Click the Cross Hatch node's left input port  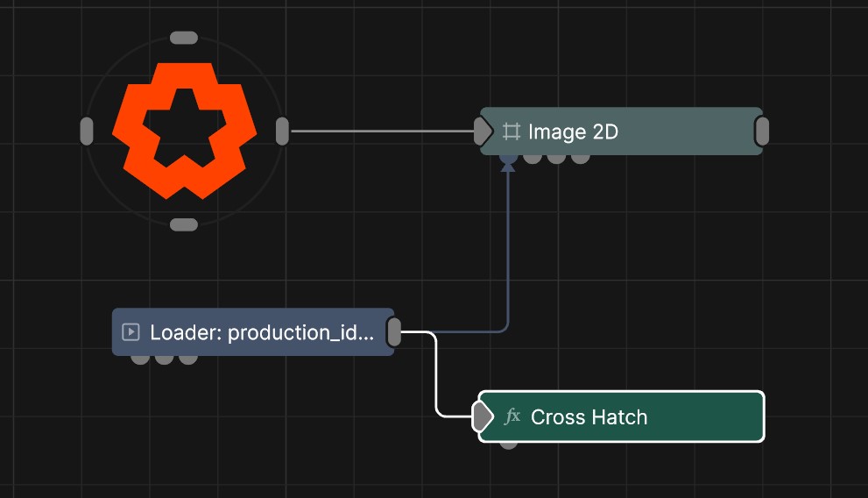click(483, 416)
